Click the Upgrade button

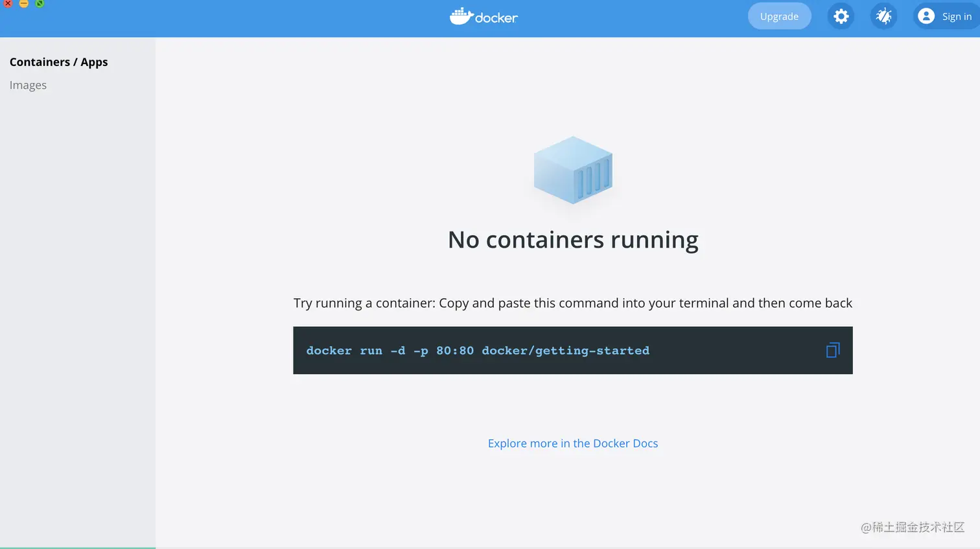point(779,16)
